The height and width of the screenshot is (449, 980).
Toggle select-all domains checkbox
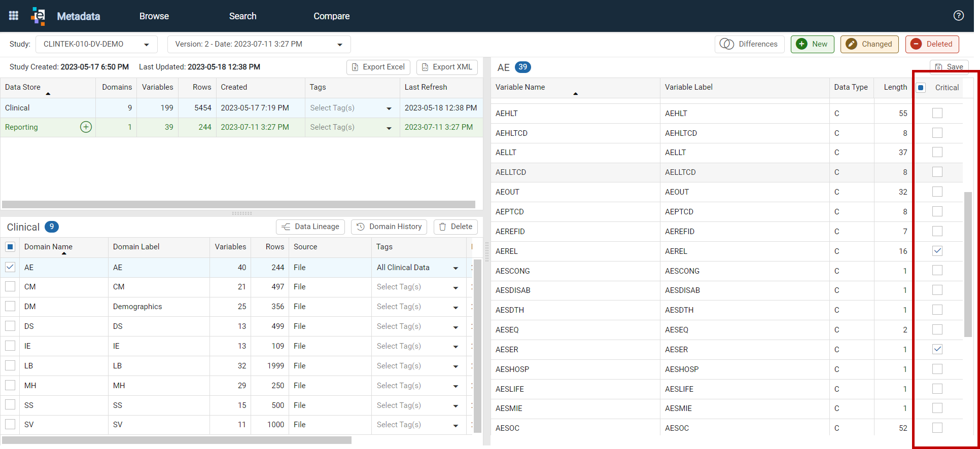(10, 247)
